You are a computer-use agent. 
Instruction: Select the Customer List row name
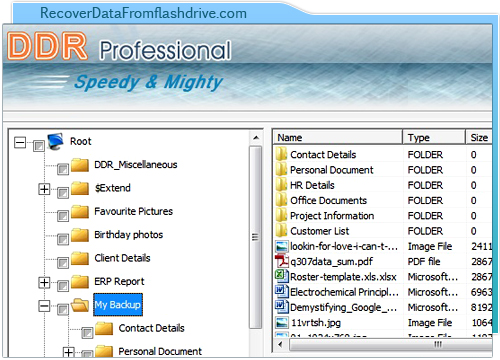click(320, 231)
